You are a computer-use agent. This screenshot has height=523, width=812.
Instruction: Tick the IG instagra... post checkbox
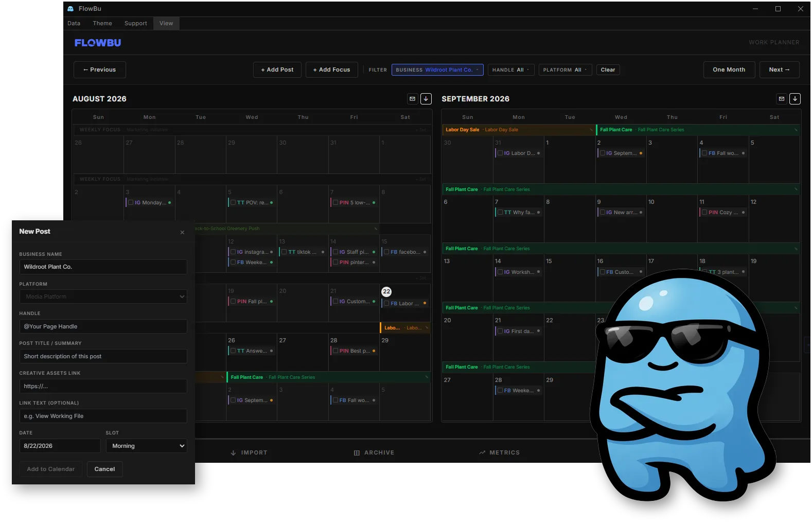click(233, 252)
